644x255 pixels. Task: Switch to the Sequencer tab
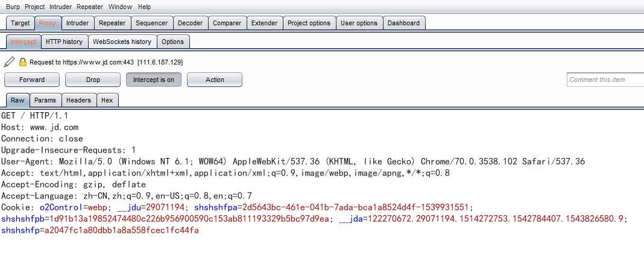(151, 23)
